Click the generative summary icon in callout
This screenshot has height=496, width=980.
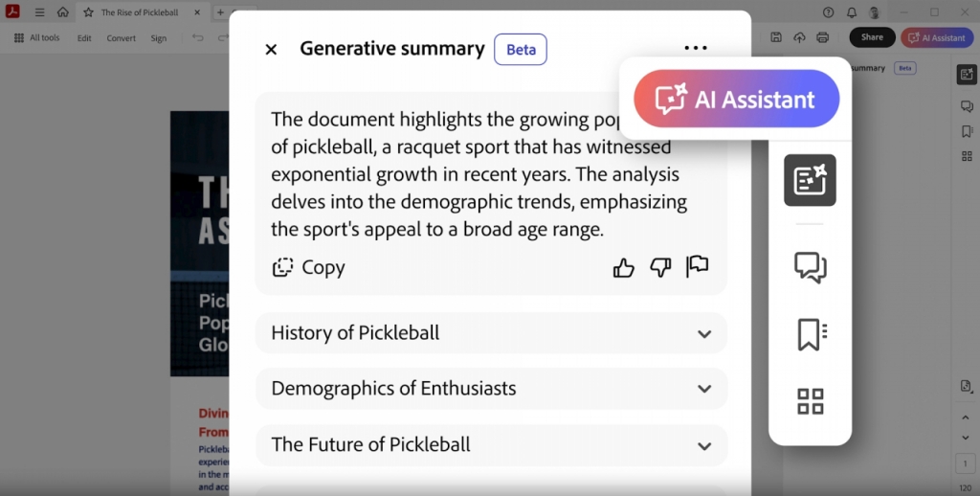tap(810, 180)
